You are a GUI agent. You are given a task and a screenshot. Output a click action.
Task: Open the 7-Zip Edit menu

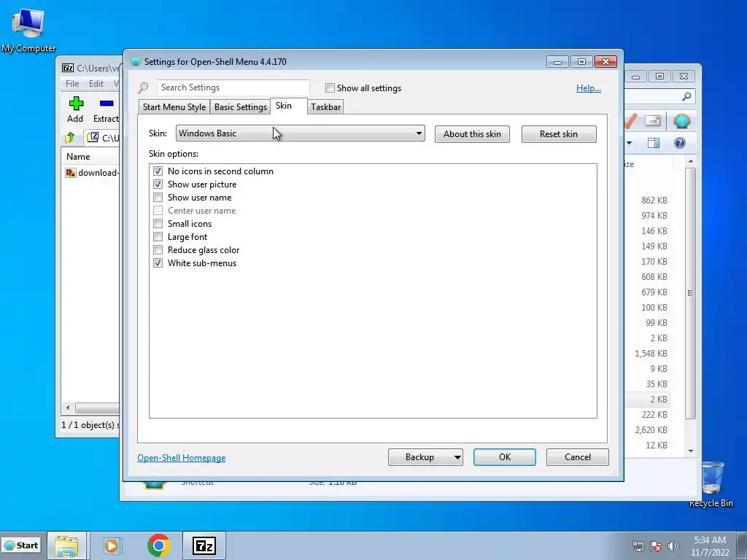(96, 83)
